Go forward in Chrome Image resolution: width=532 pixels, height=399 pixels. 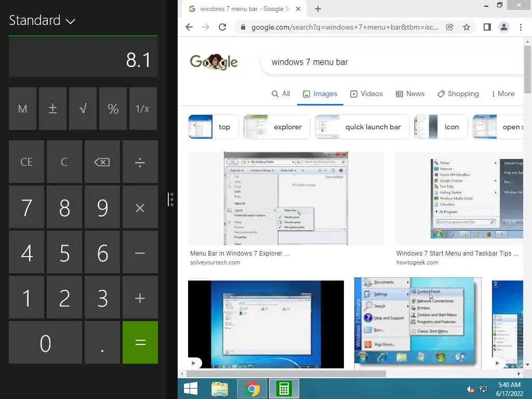[206, 27]
